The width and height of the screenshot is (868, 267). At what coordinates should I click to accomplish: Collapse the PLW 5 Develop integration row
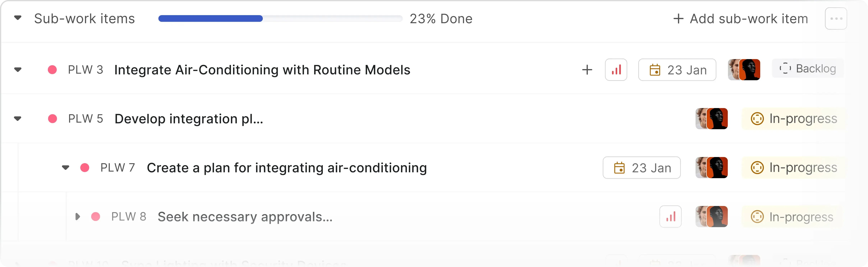click(x=18, y=119)
